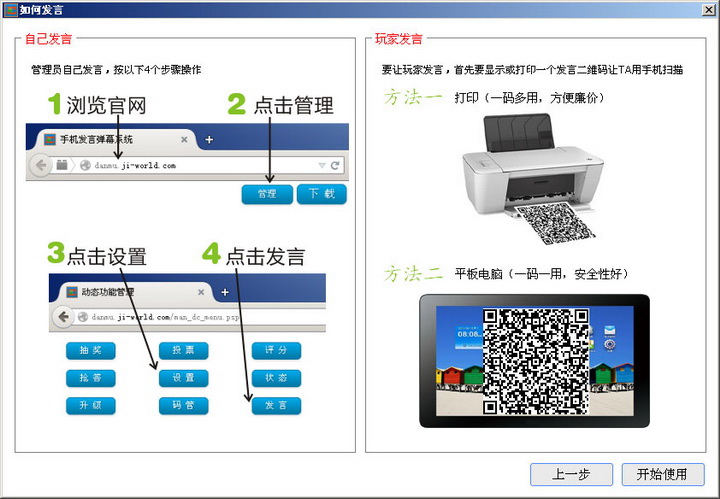Click the 点击发言 heading
This screenshot has height=499, width=720.
[265, 256]
